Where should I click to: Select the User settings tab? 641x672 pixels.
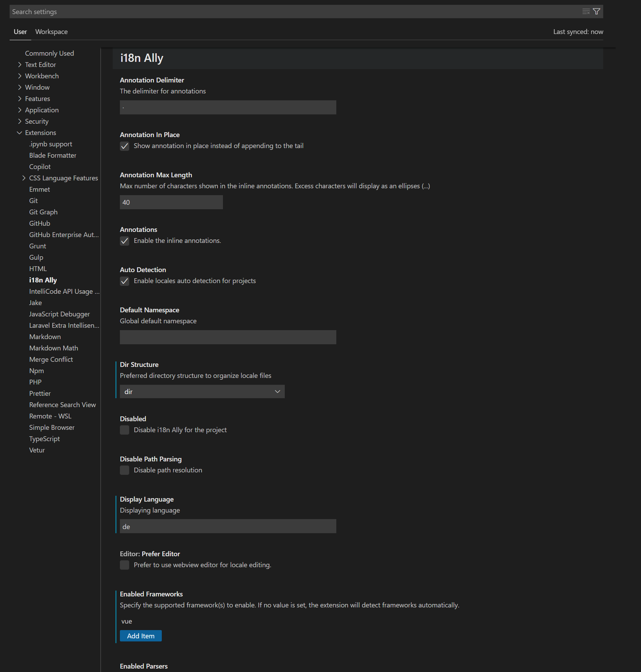click(x=20, y=32)
